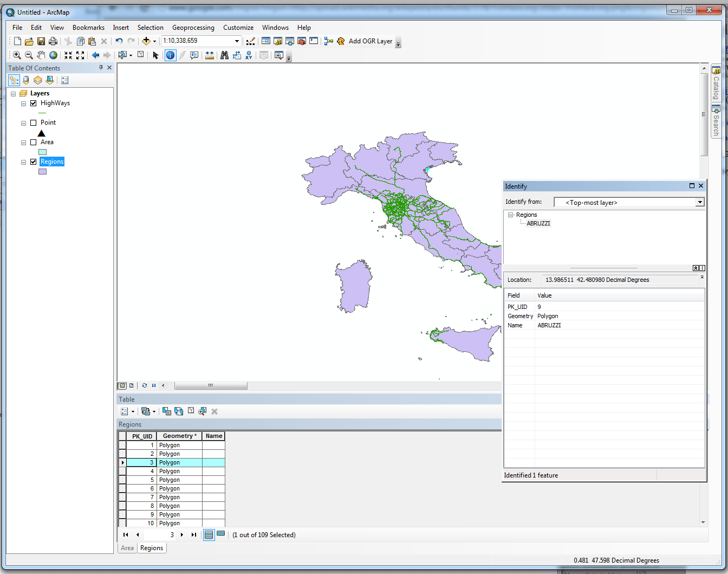Go to next record in table
The height and width of the screenshot is (574, 728).
(182, 535)
